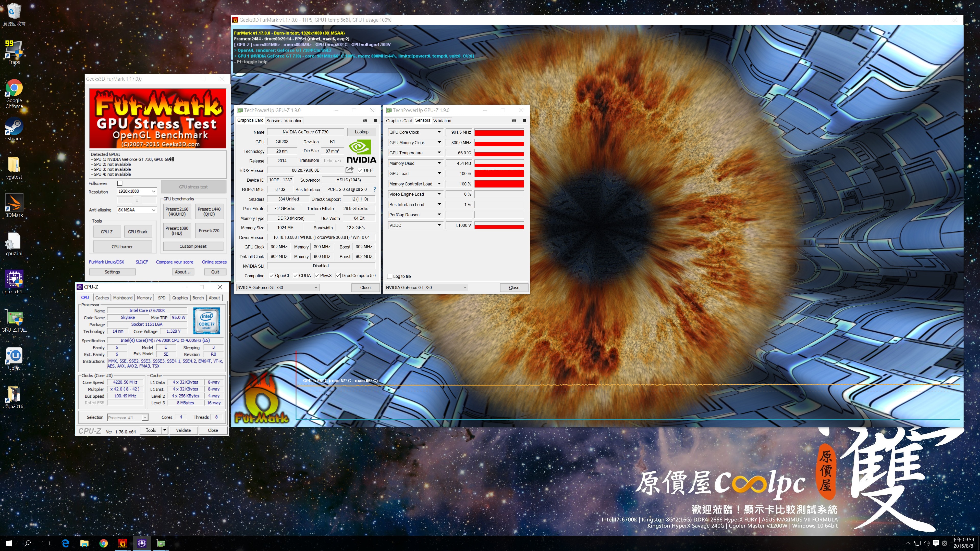Select the Steam desktop shortcut

[14, 129]
